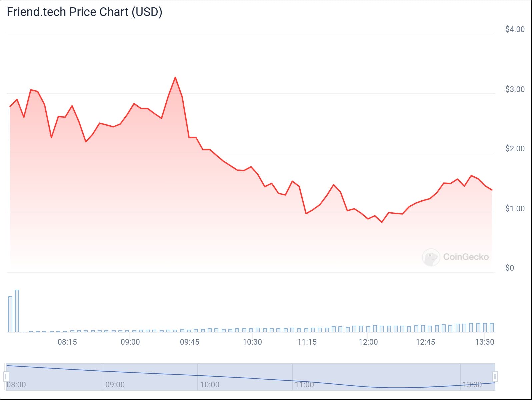Click the 10:00 label in the navigator
The width and height of the screenshot is (532, 400).
pos(210,385)
